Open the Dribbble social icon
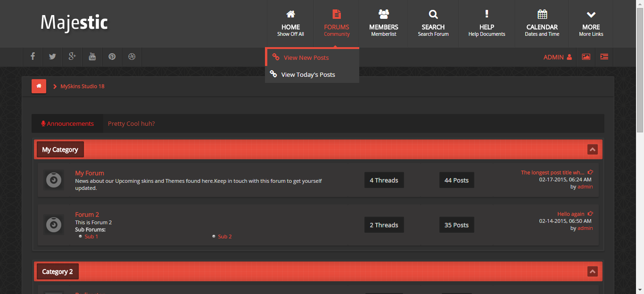This screenshot has width=644, height=294. pyautogui.click(x=132, y=57)
